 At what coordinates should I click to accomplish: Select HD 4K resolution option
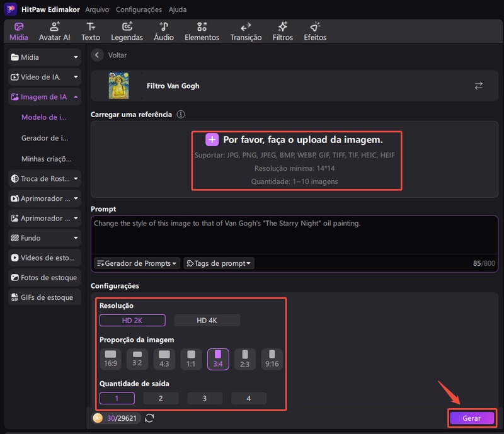[207, 321]
